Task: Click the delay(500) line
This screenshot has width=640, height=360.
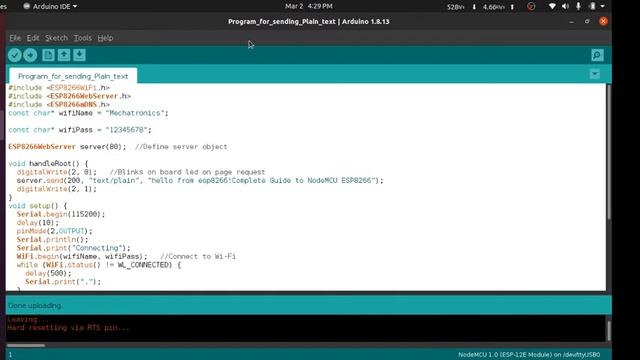Action: coord(48,273)
